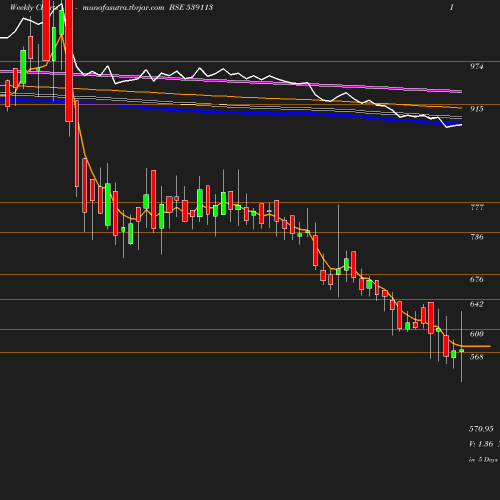Click the BSE 539113 ticker label
The image size is (500, 500).
191,7
